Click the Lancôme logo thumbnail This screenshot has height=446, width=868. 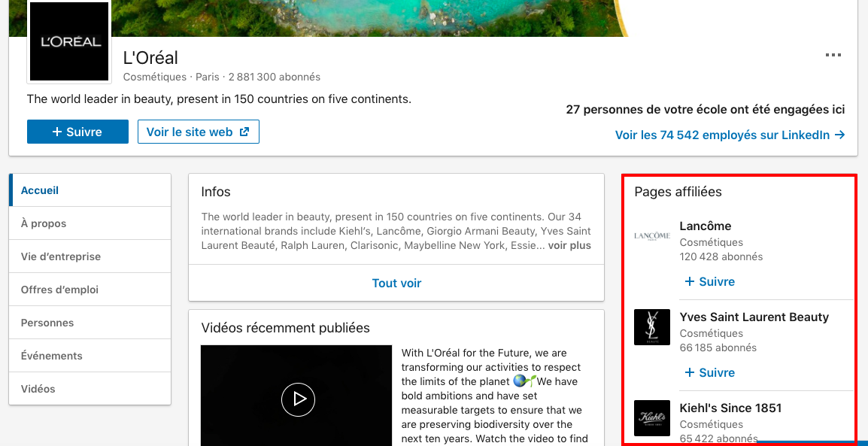[652, 236]
